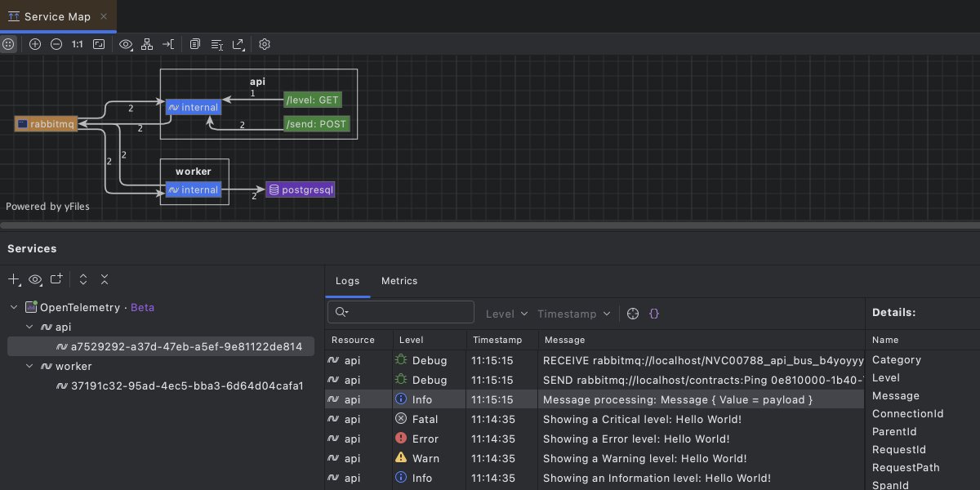The height and width of the screenshot is (490, 980).
Task: Open the Timestamp filter dropdown
Action: (574, 314)
